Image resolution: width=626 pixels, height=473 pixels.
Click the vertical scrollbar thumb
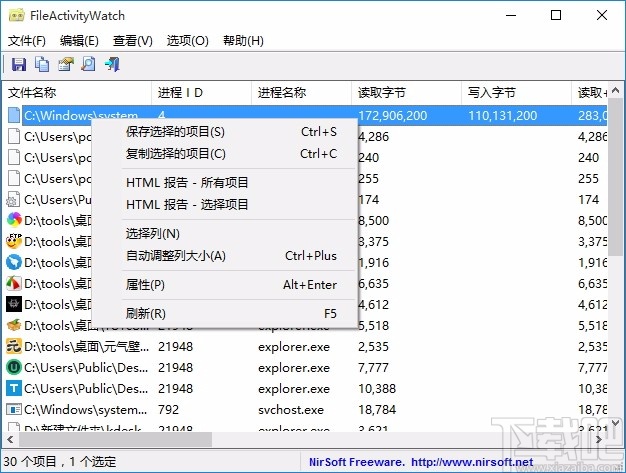(x=615, y=176)
